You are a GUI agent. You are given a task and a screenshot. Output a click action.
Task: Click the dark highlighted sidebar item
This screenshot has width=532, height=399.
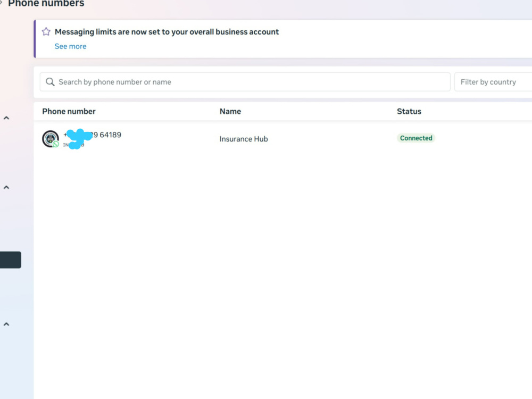coord(11,260)
